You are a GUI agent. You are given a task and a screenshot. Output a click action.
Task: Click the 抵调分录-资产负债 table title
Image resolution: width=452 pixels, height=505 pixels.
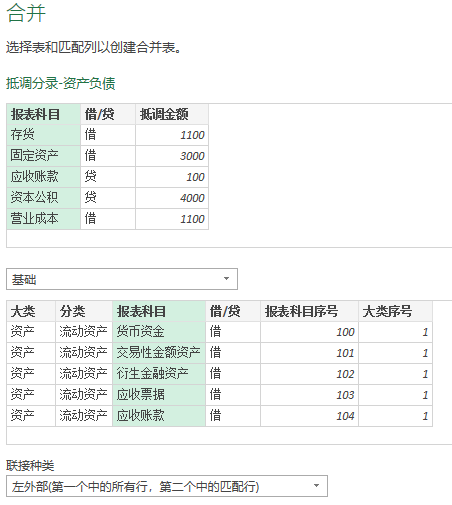coord(61,83)
